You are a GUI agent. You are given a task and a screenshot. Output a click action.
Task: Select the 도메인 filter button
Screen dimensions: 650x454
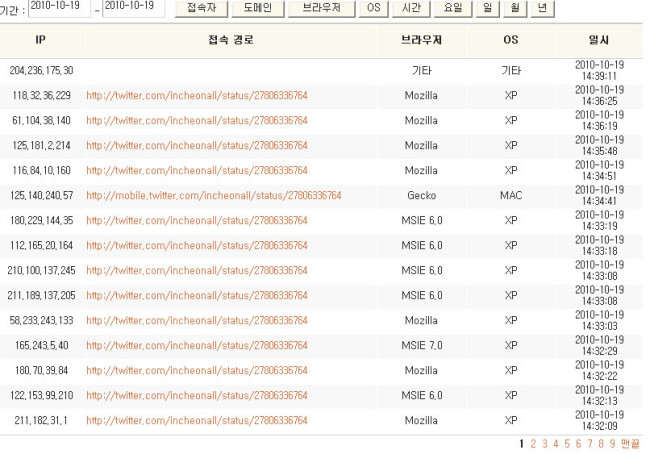click(x=257, y=8)
